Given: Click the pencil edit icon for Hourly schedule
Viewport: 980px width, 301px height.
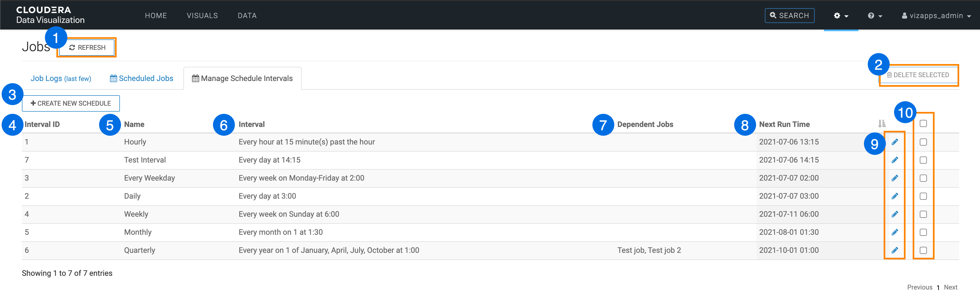Looking at the screenshot, I should 894,142.
